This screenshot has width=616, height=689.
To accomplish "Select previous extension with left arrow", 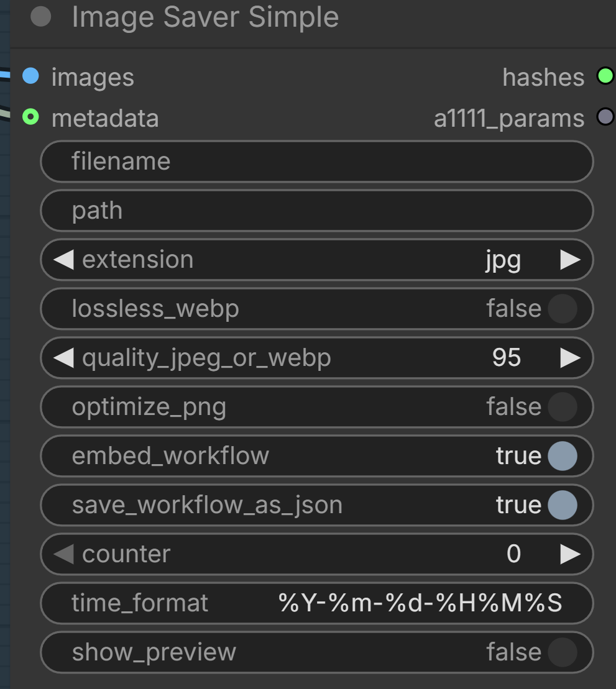I will (x=63, y=260).
